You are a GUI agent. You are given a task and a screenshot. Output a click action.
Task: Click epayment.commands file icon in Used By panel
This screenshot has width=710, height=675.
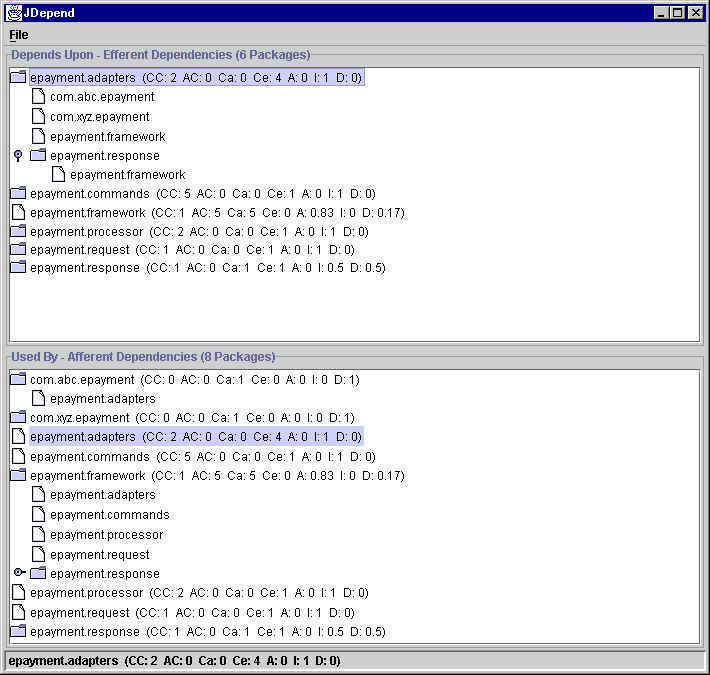[x=18, y=456]
